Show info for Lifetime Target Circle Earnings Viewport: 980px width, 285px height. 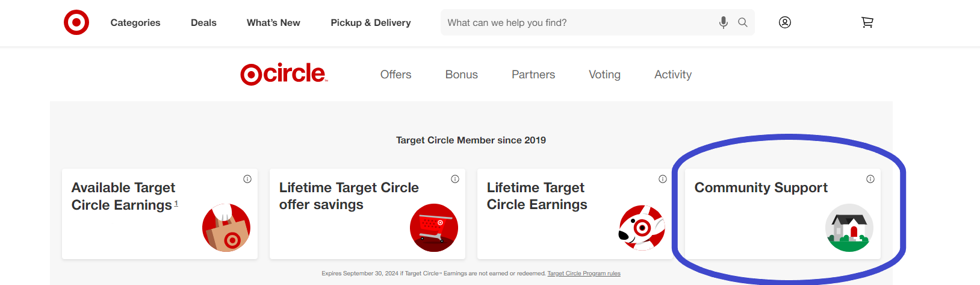click(x=663, y=179)
